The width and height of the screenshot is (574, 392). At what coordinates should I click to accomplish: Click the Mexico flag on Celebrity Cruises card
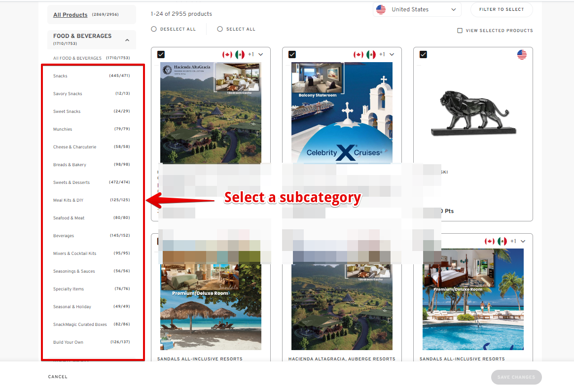point(371,55)
